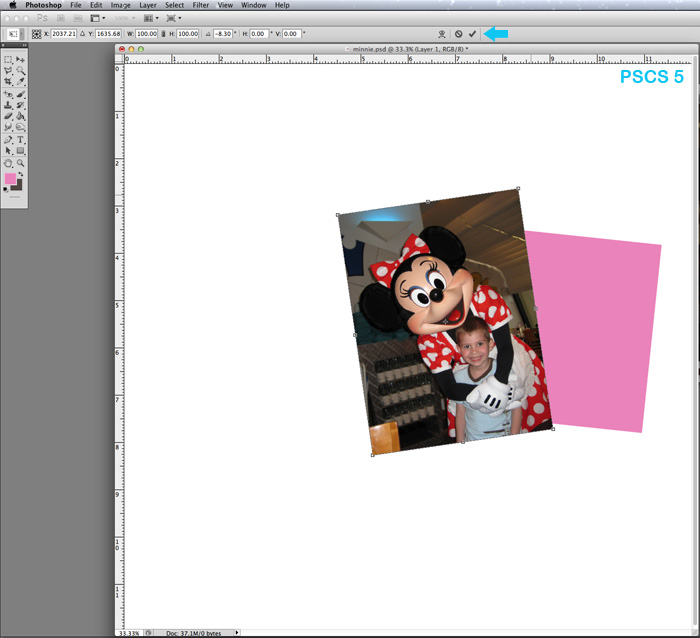The width and height of the screenshot is (700, 638).
Task: Click the X position field 2037.21
Action: pos(64,34)
